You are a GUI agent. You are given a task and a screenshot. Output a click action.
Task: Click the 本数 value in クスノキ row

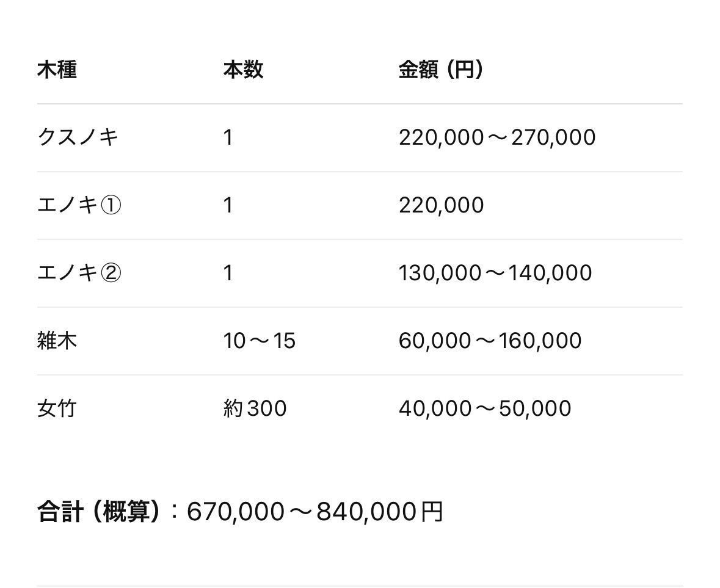(228, 137)
